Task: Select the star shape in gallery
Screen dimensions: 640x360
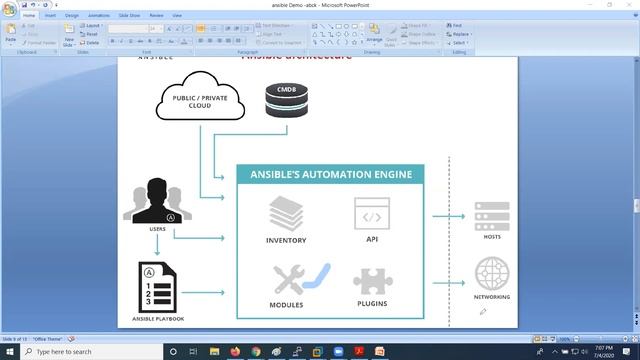Action: (x=354, y=42)
